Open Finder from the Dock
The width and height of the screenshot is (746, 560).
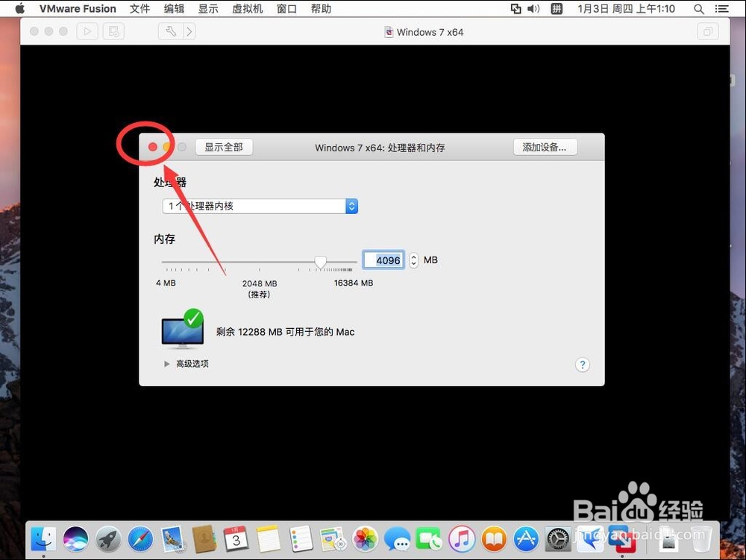[x=44, y=539]
